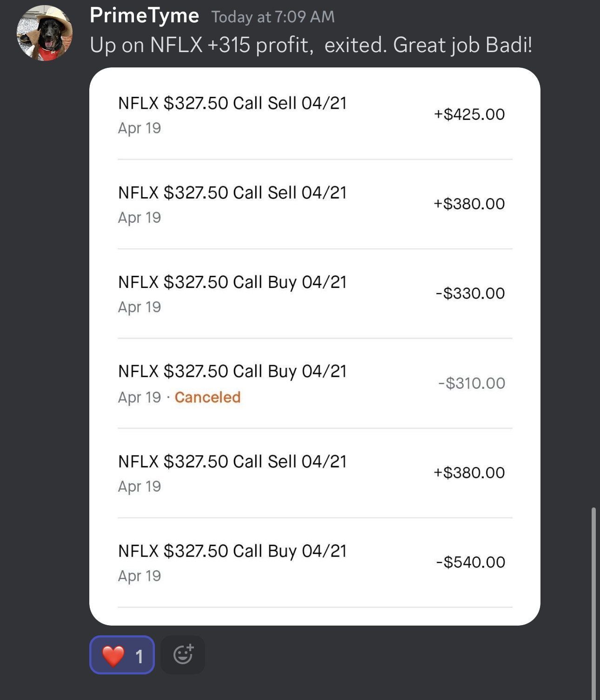The image size is (600, 700).
Task: Click "Apr 19" under the -$540.00 buy order
Action: click(139, 576)
